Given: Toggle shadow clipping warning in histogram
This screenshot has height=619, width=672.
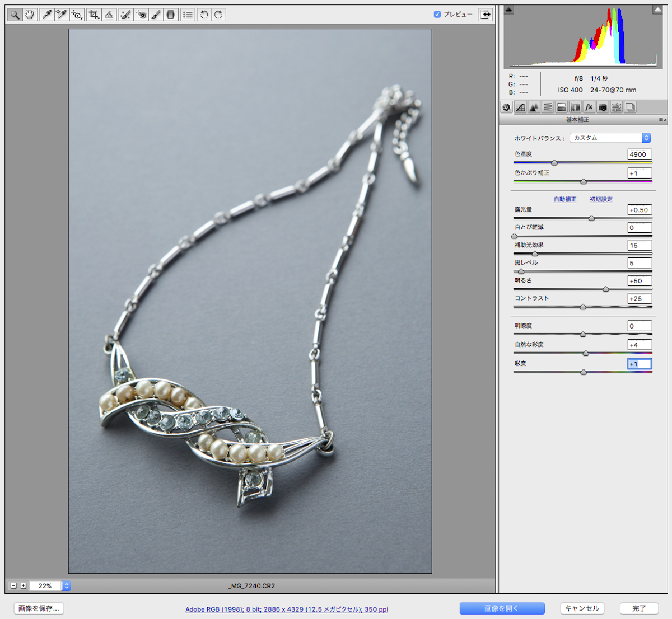Looking at the screenshot, I should coord(509,10).
